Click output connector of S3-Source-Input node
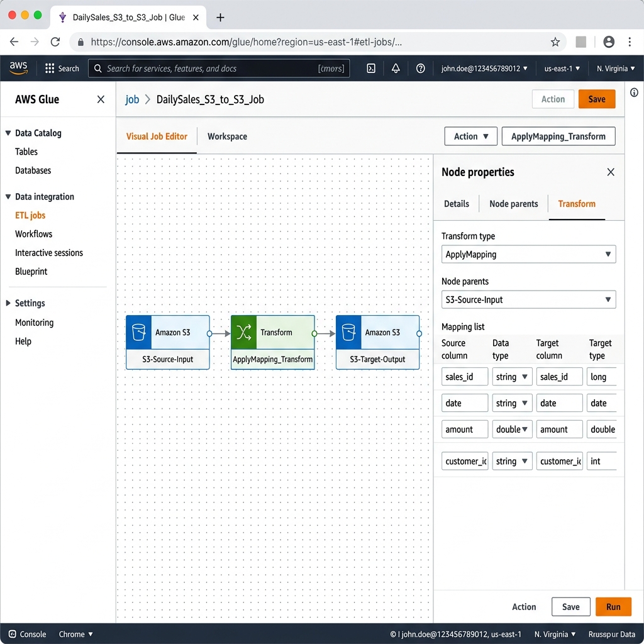Screen dimensions: 644x644 coord(209,333)
